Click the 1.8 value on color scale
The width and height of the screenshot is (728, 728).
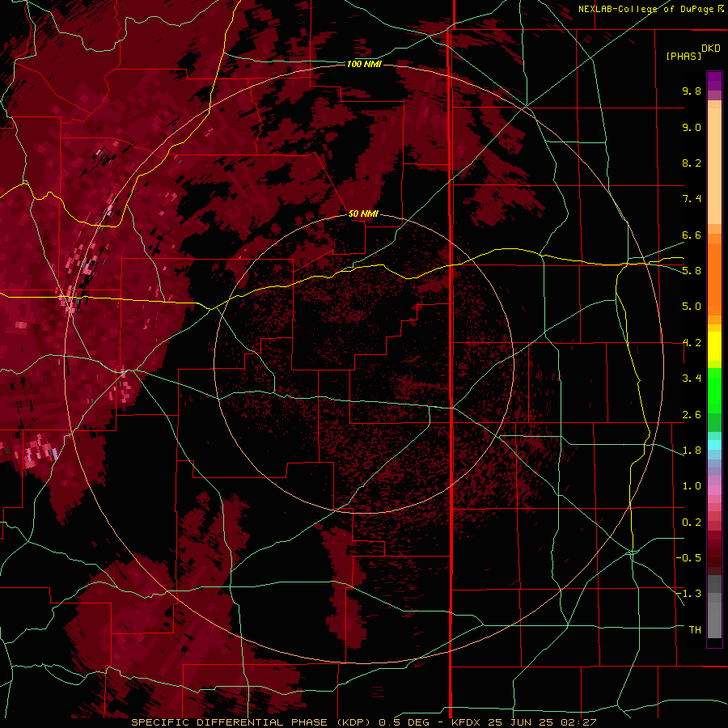(x=692, y=451)
